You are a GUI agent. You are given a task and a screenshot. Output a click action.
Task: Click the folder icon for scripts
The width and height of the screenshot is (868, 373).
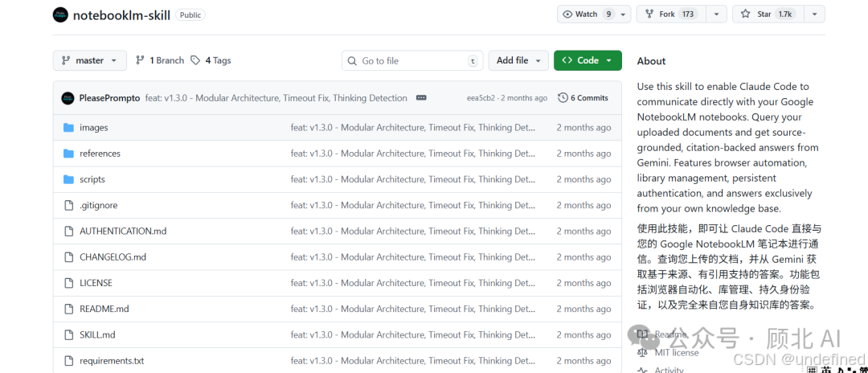click(x=68, y=179)
